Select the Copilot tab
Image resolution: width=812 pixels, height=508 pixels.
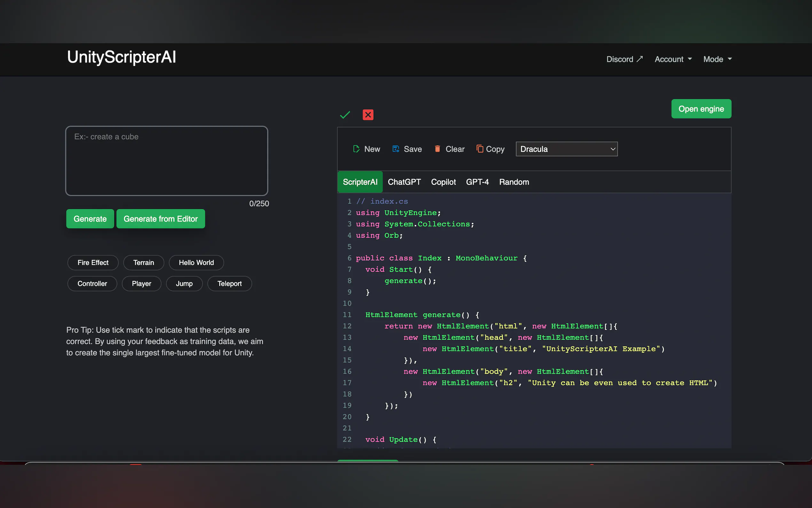(x=443, y=182)
